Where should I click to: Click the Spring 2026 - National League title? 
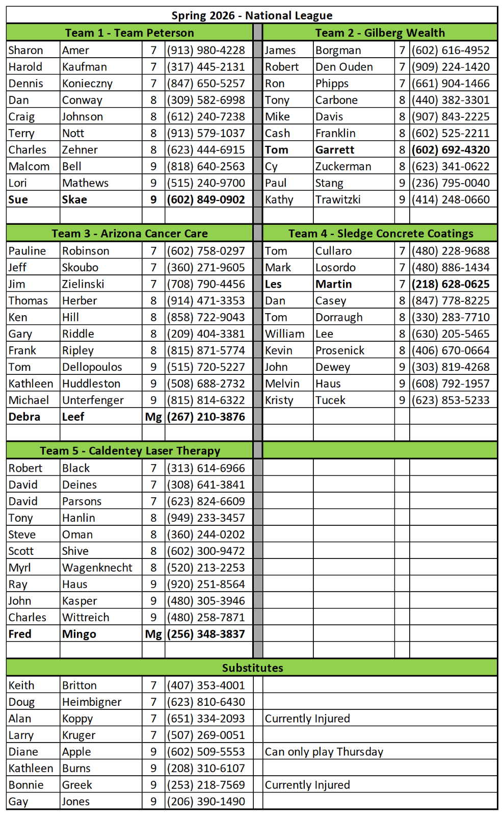pos(252,15)
